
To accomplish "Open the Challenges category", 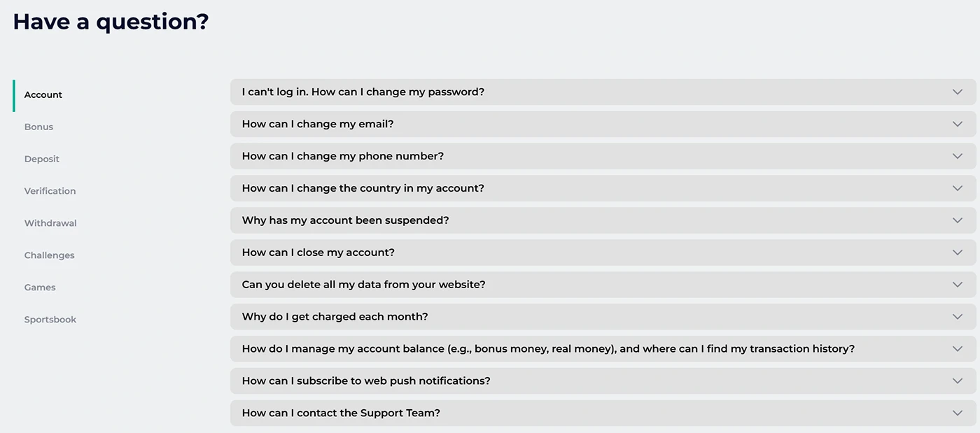I will pos(49,255).
